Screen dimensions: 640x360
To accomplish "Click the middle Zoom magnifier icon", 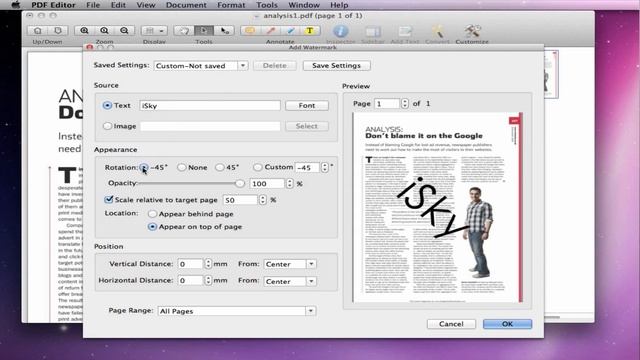I will click(104, 31).
